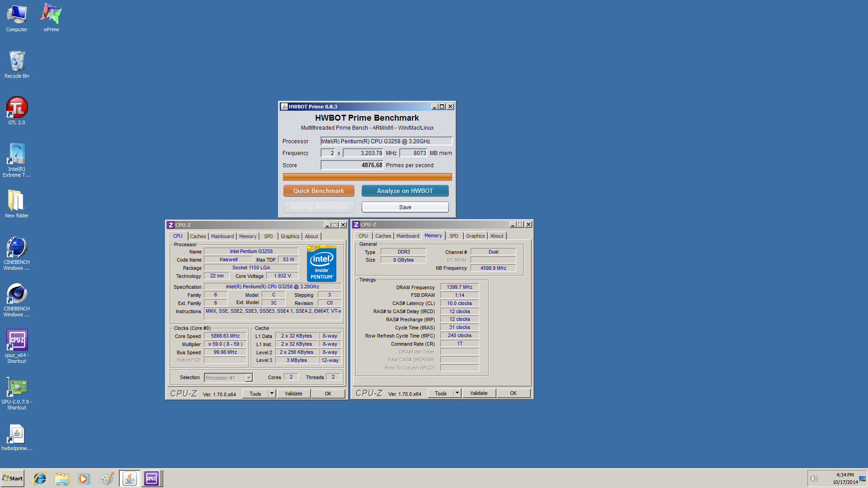
Task: Select the Intel(R) Extreme Tuning shortcut
Action: click(x=17, y=160)
